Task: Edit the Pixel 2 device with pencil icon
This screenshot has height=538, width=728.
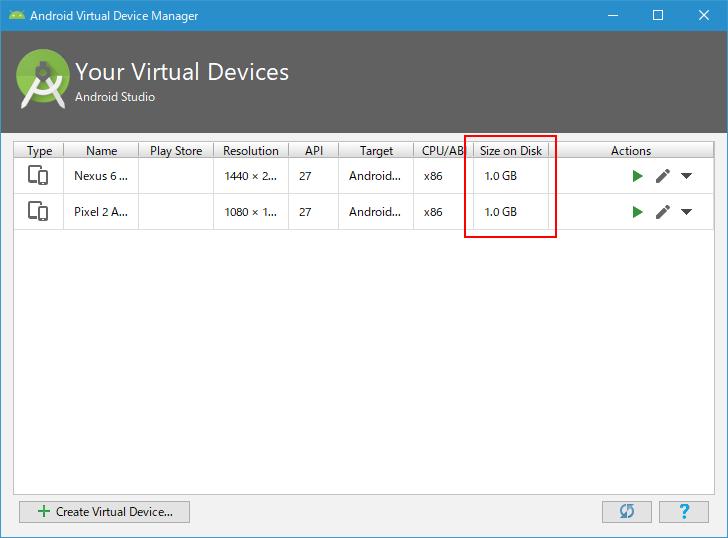Action: 663,212
